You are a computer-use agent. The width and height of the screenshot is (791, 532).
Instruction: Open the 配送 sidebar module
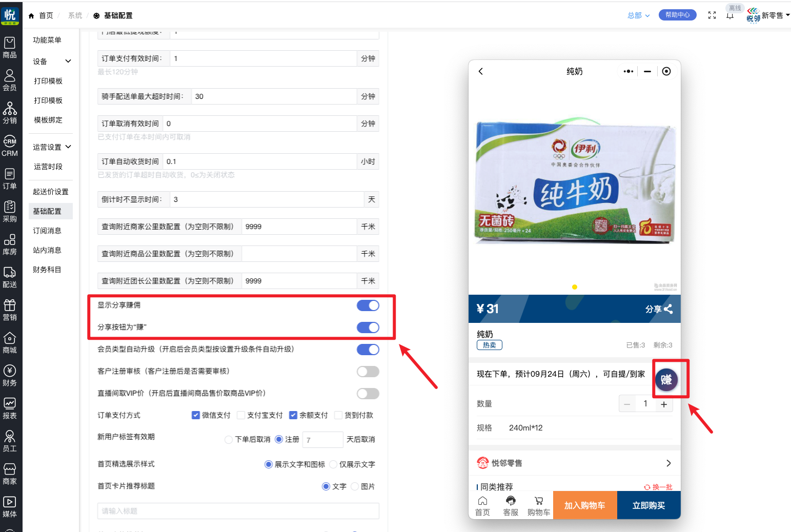10,277
